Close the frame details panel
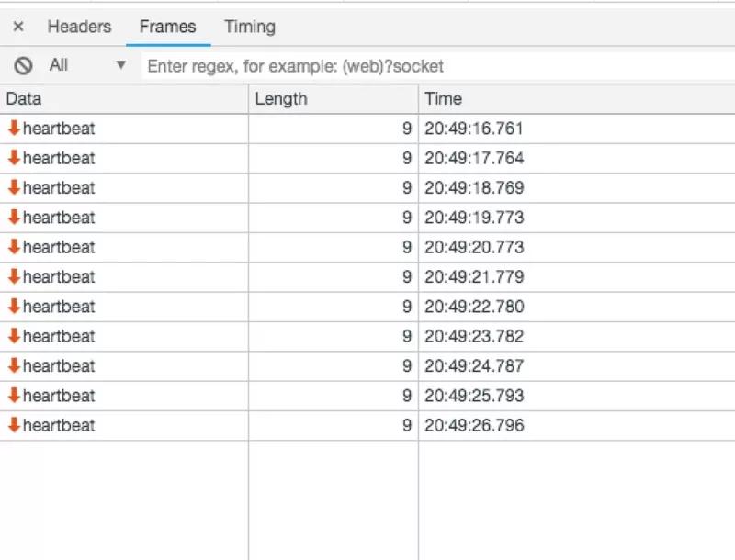735x560 pixels. coord(18,27)
